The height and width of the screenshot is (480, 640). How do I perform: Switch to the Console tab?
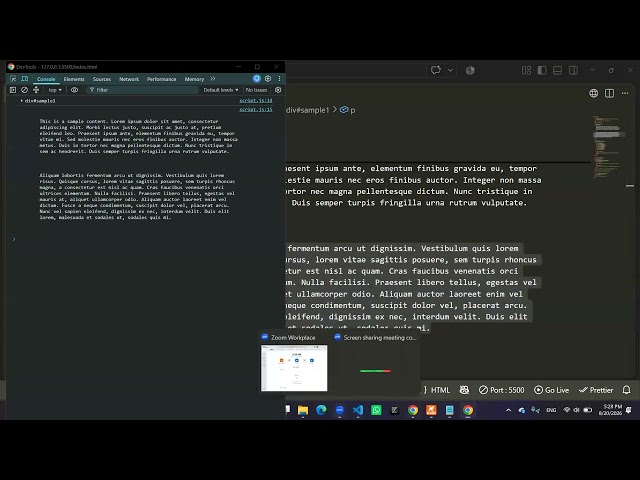46,79
